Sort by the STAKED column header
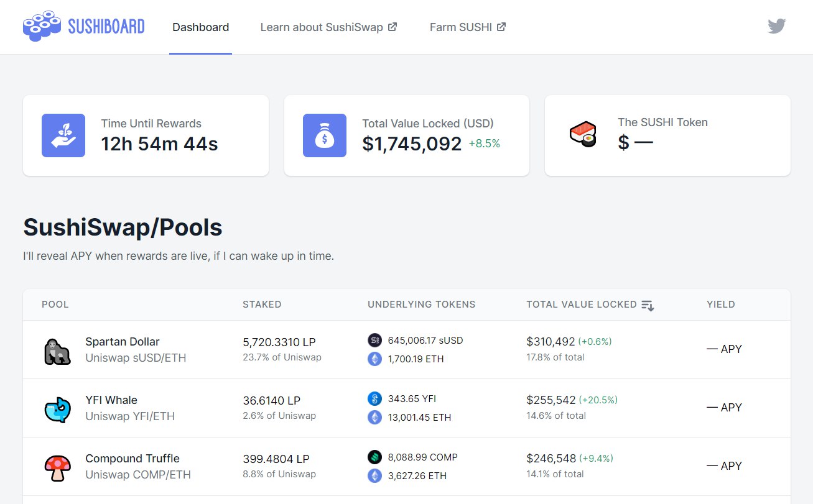Viewport: 813px width, 504px height. pyautogui.click(x=262, y=305)
